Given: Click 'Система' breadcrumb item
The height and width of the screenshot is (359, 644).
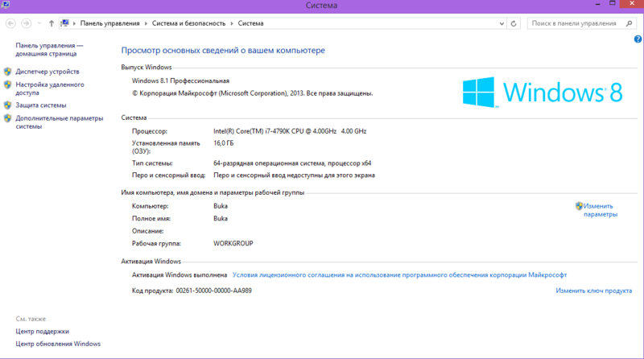Looking at the screenshot, I should coord(250,23).
